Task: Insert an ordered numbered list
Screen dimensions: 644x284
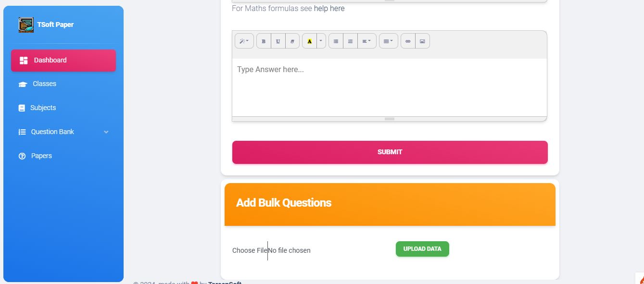Action: [x=350, y=41]
